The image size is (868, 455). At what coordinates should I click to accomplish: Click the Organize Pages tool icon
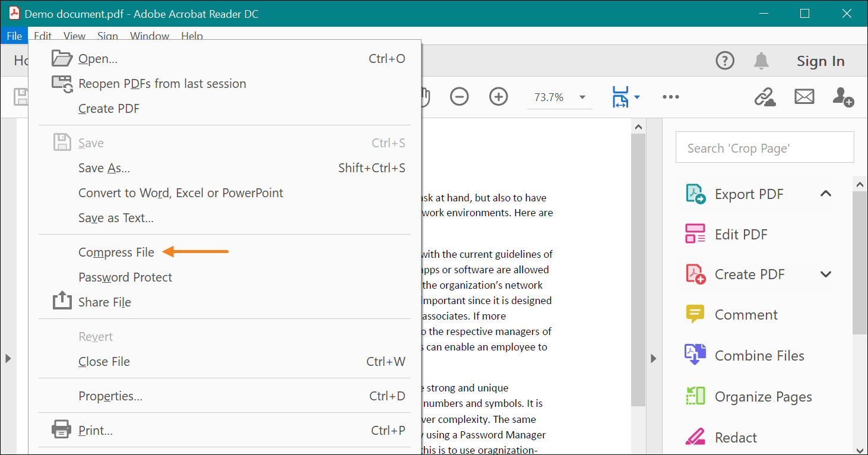[x=695, y=396]
